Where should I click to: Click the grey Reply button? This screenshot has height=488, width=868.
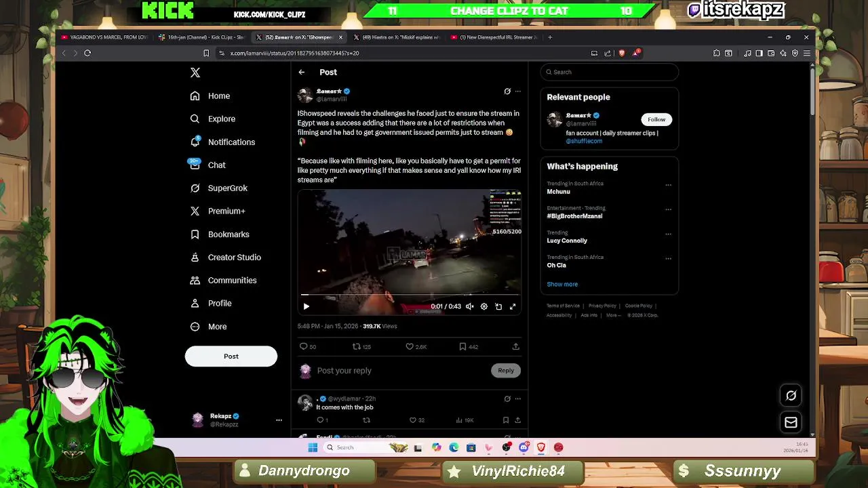(506, 371)
